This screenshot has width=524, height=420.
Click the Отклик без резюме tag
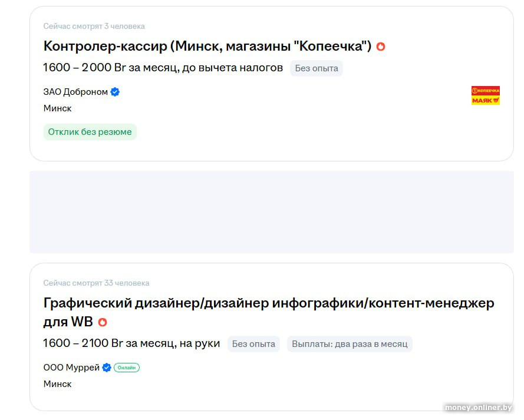tap(90, 132)
